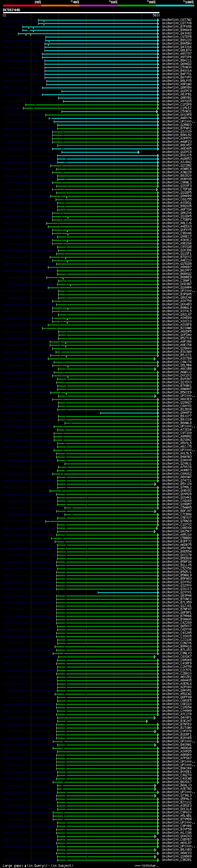197x868 pixels.
Task: Select the label UniRef100_A0L5L5
Action: click(x=176, y=453)
